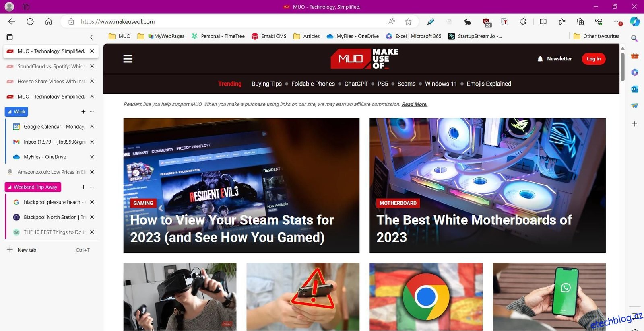
Task: Close the MyFiles - OneDrive tab
Action: [92, 157]
